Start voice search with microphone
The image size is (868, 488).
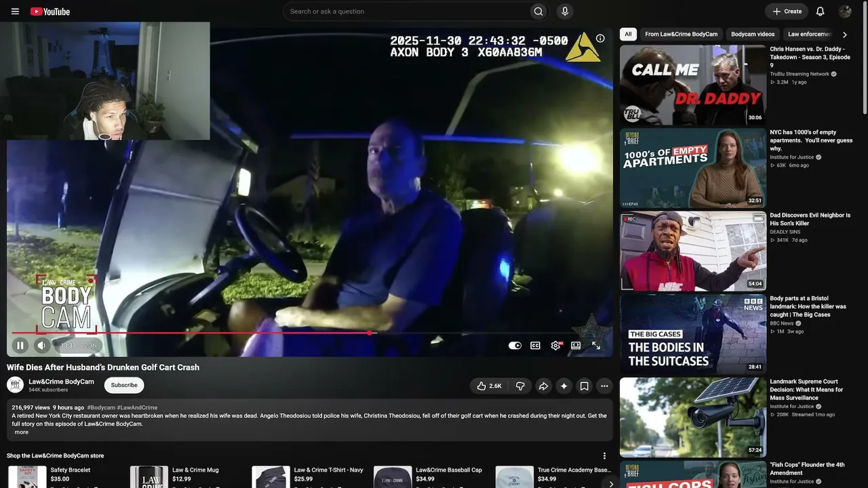tap(564, 12)
